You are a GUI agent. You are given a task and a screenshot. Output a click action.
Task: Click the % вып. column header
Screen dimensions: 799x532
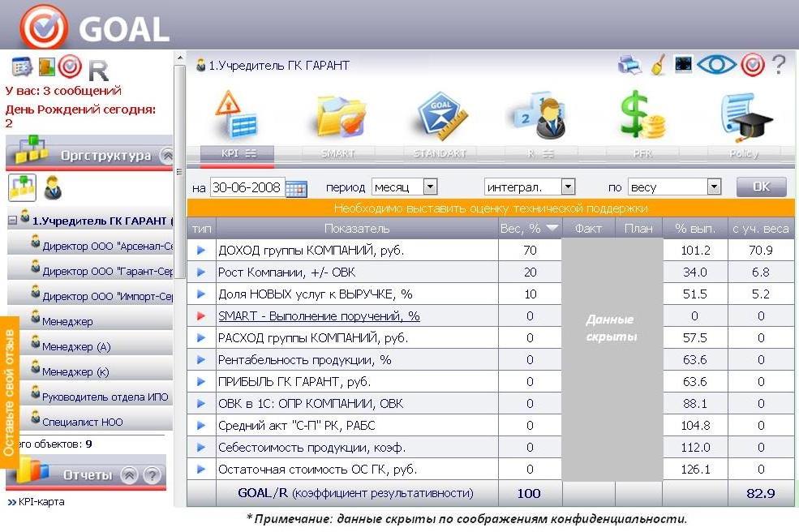point(695,229)
